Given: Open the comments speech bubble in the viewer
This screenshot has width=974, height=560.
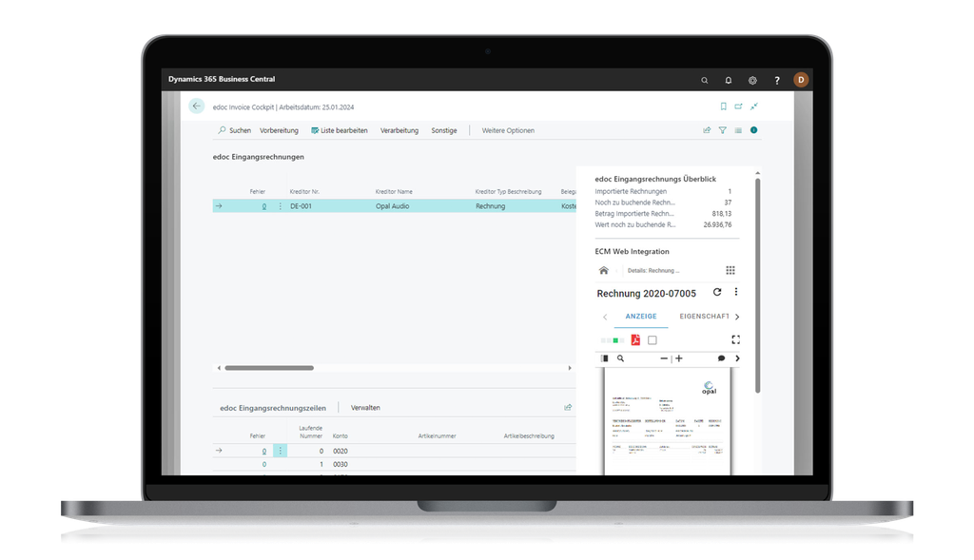Looking at the screenshot, I should (721, 358).
